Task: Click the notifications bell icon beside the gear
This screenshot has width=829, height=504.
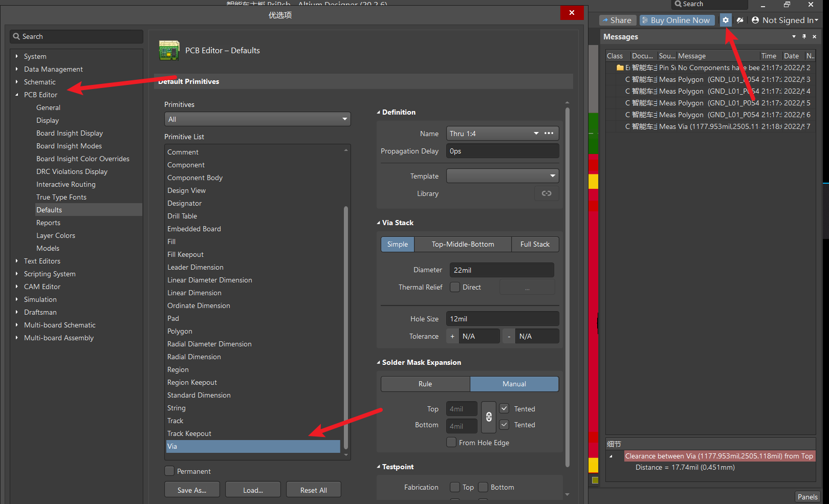Action: (740, 20)
